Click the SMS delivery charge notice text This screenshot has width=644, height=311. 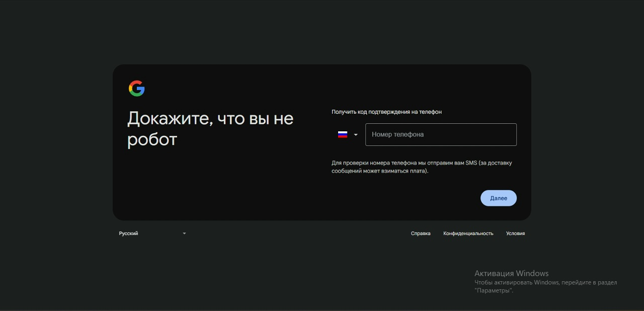422,163
